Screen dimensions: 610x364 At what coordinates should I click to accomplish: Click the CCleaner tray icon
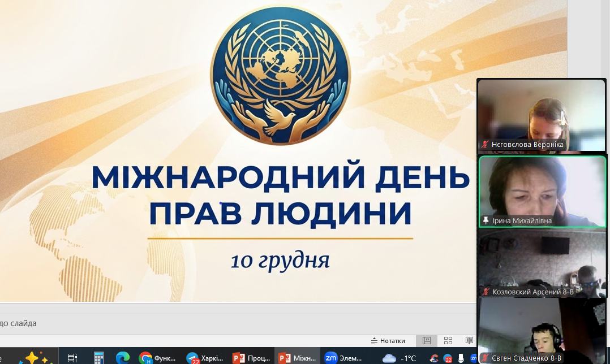(434, 358)
